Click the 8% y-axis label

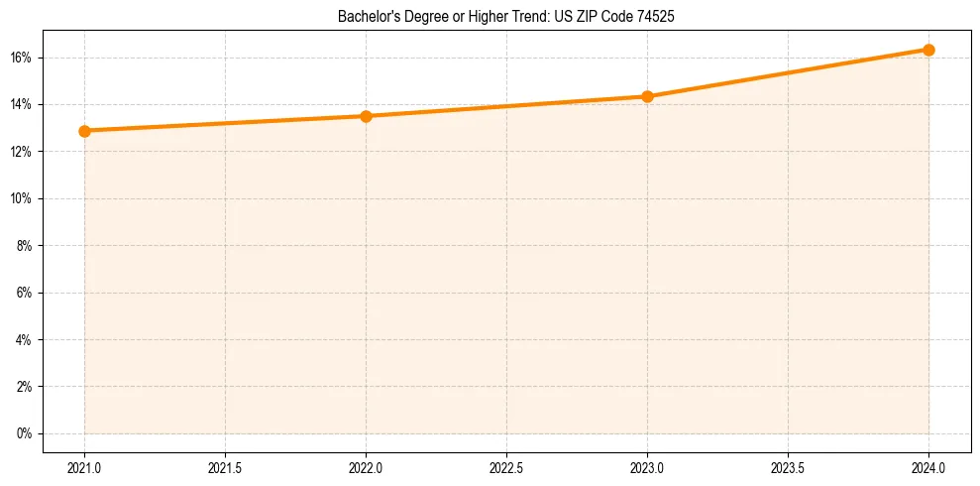coord(23,246)
